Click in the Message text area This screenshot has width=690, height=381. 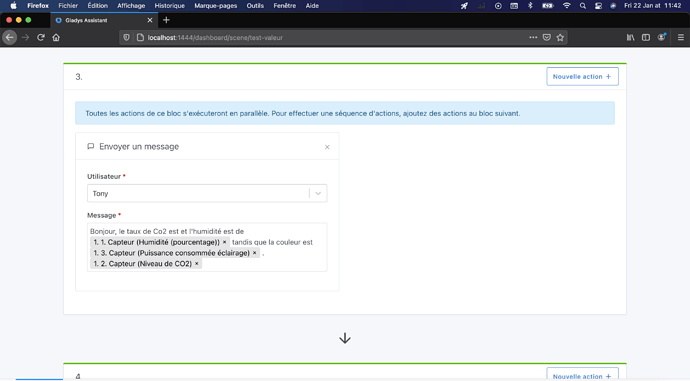(x=207, y=247)
